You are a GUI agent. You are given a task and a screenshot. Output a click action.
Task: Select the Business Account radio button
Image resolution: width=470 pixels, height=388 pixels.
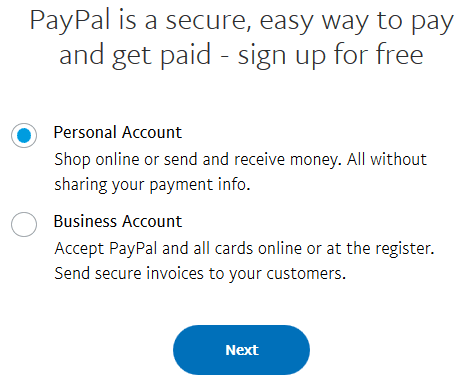(x=24, y=224)
